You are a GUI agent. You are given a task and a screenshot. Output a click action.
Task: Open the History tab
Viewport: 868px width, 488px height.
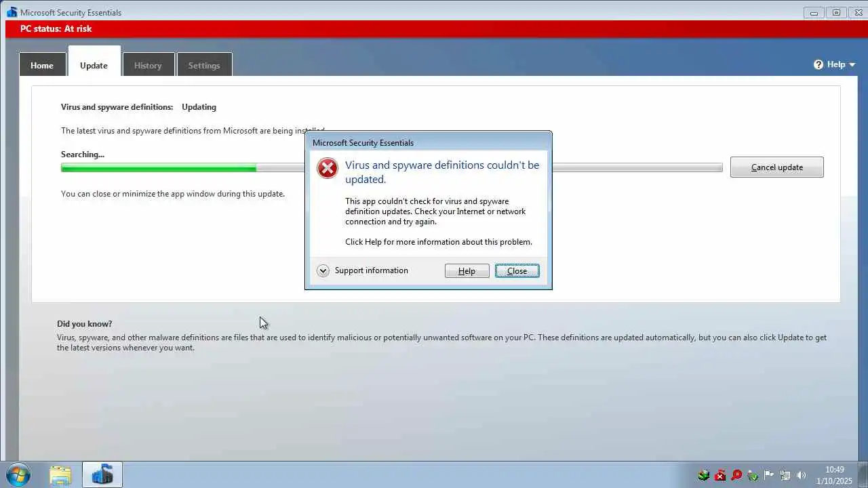point(148,65)
